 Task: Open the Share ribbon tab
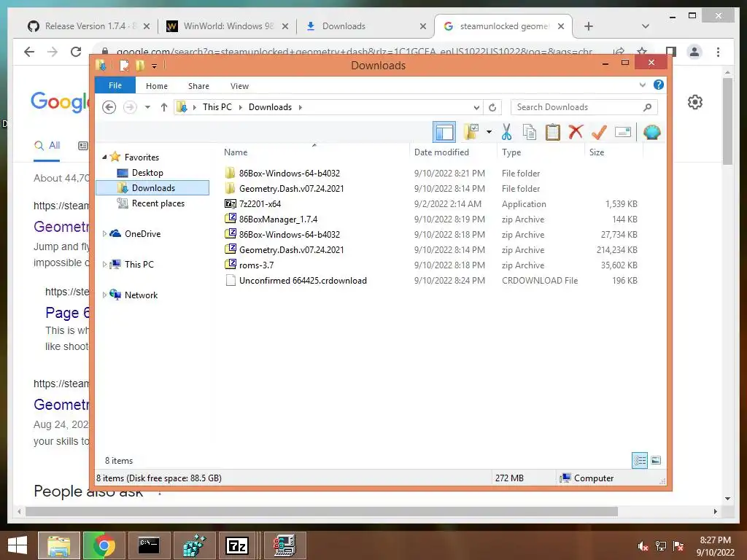(x=198, y=86)
